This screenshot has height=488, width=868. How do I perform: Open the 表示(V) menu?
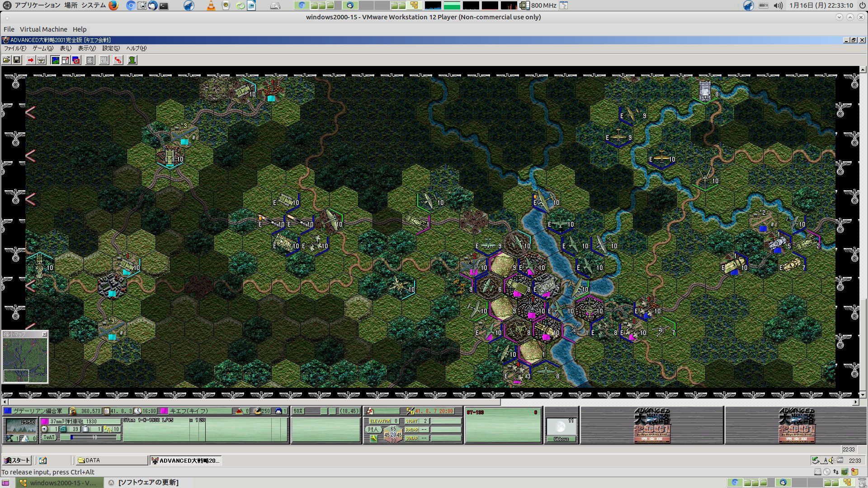87,48
